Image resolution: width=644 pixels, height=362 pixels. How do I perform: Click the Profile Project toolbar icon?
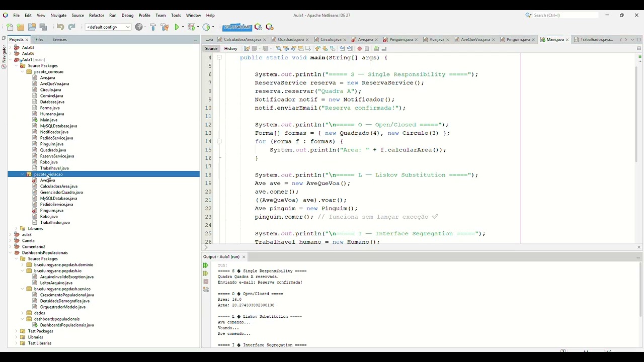pyautogui.click(x=206, y=27)
